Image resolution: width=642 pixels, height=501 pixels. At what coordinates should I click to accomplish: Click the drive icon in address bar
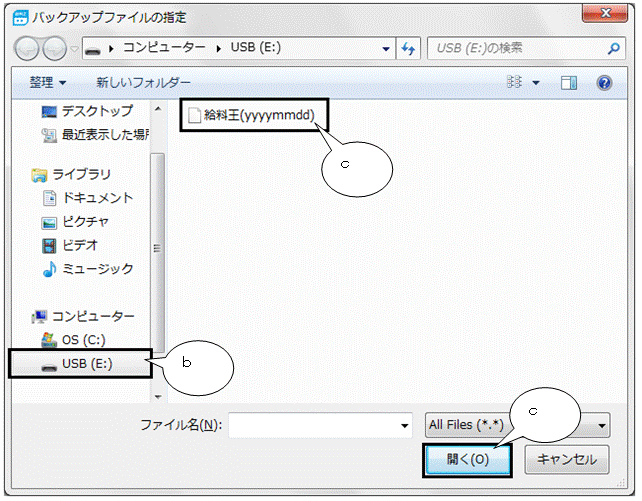(x=93, y=50)
